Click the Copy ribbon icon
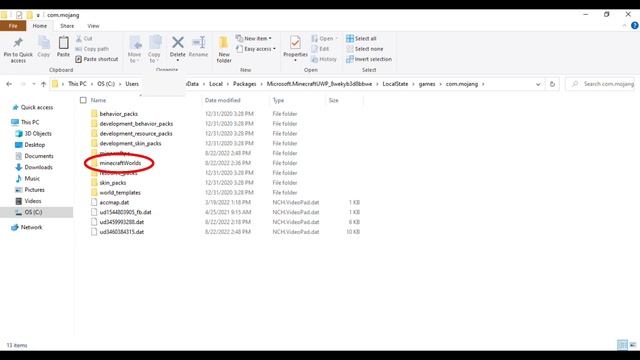The height and width of the screenshot is (360, 640). [44, 42]
